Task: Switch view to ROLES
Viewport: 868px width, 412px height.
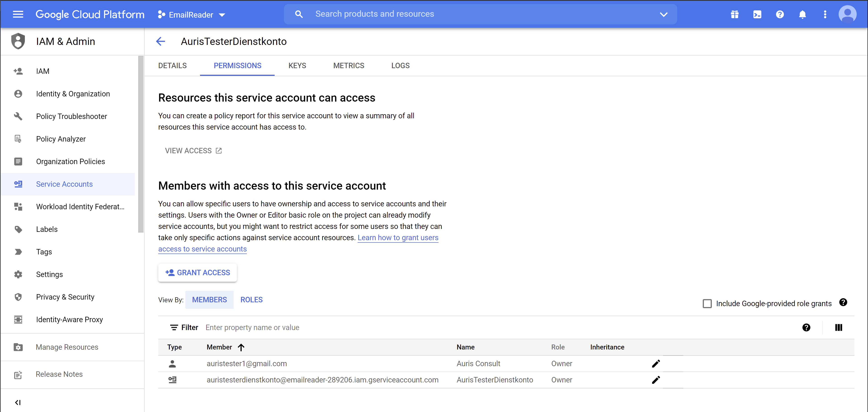Action: [251, 300]
